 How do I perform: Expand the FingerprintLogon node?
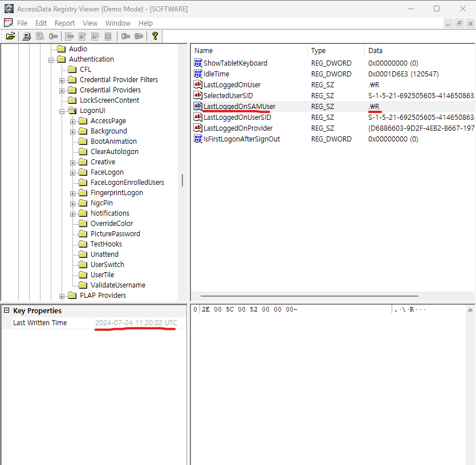(72, 193)
